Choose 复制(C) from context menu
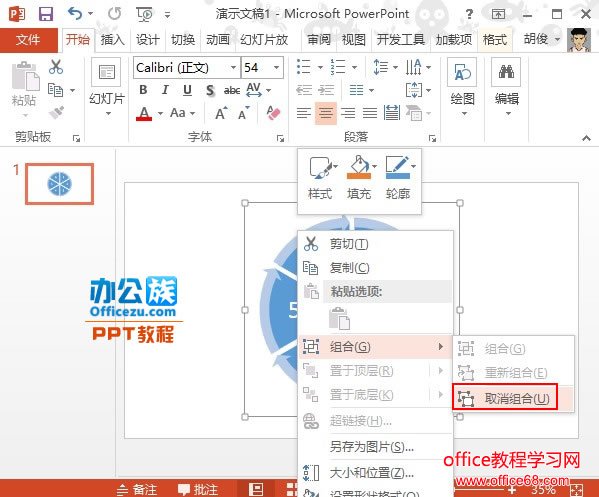This screenshot has width=599, height=497. click(x=375, y=268)
